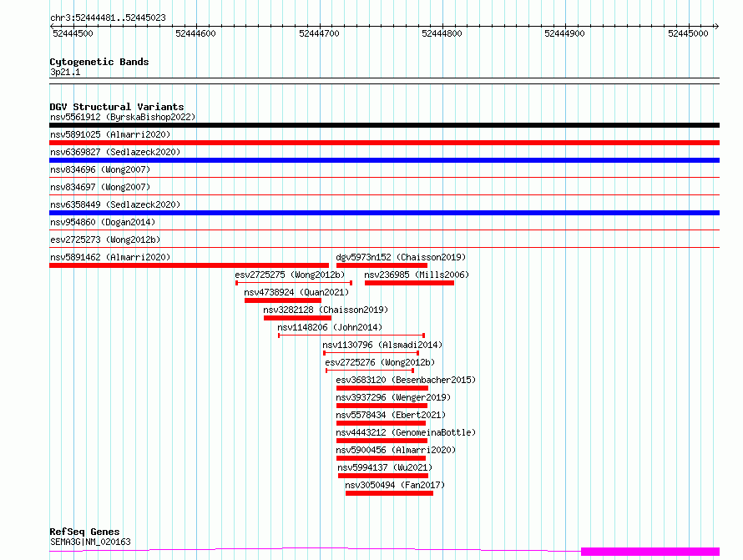Open nsv5891025 (Almarri2020) variant label
The height and width of the screenshot is (560, 743).
click(x=110, y=134)
